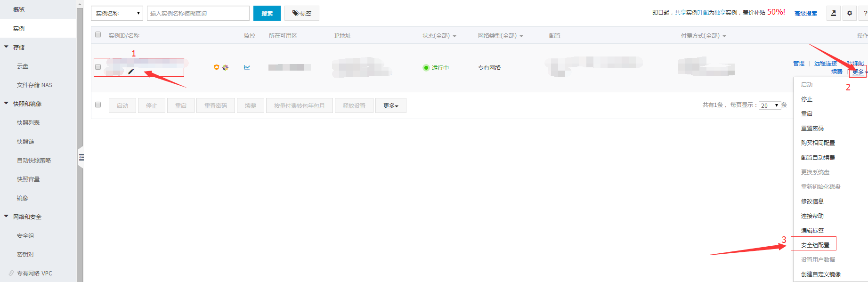Image resolution: width=868 pixels, height=282 pixels.
Task: Click the sidebar vertical scrollbar
Action: coord(80,141)
